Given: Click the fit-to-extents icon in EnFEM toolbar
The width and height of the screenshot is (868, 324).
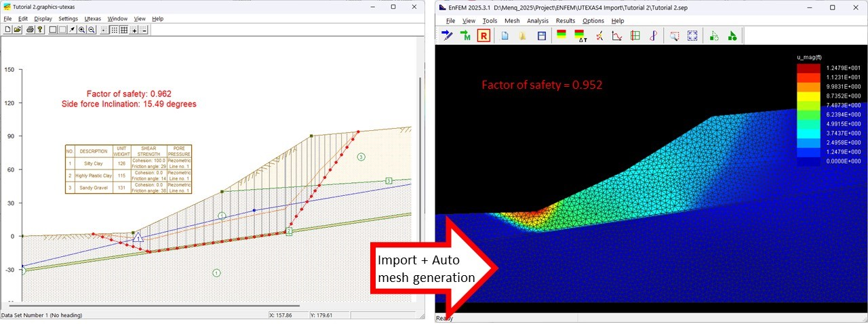Looking at the screenshot, I should click(x=692, y=36).
